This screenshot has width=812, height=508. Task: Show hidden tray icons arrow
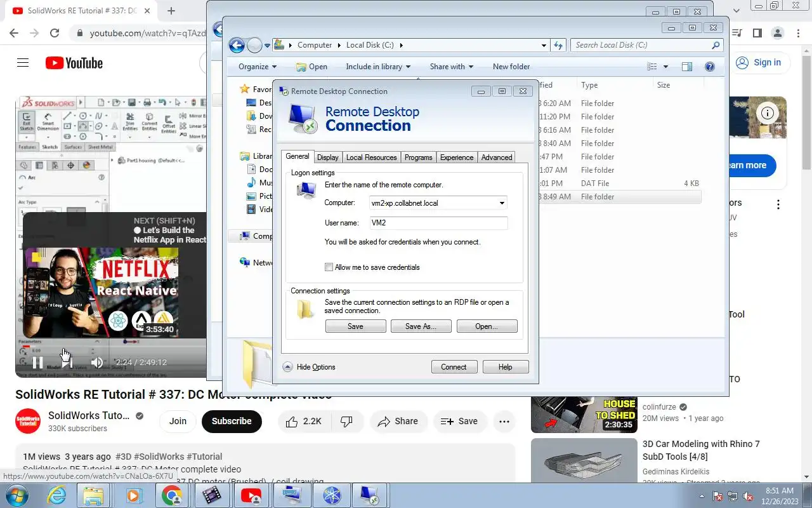point(703,496)
